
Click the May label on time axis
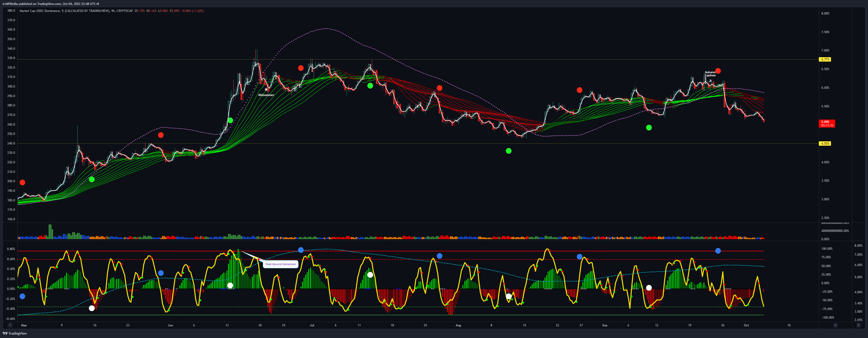(x=24, y=325)
